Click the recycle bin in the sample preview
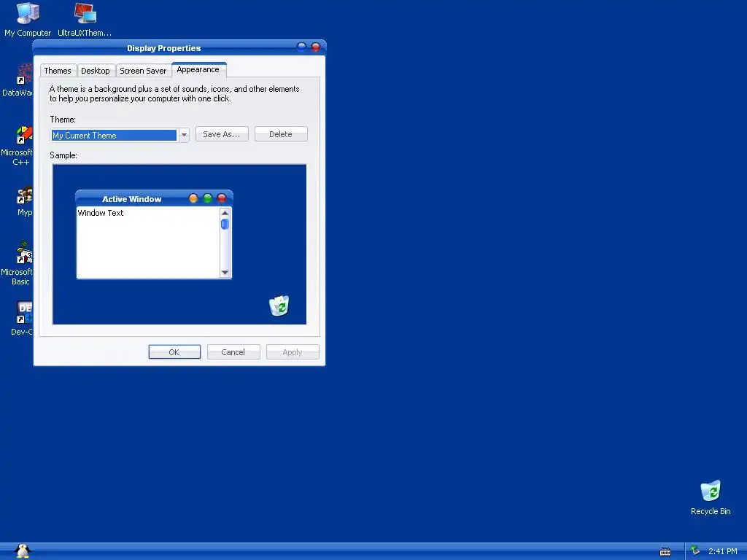 coord(279,306)
